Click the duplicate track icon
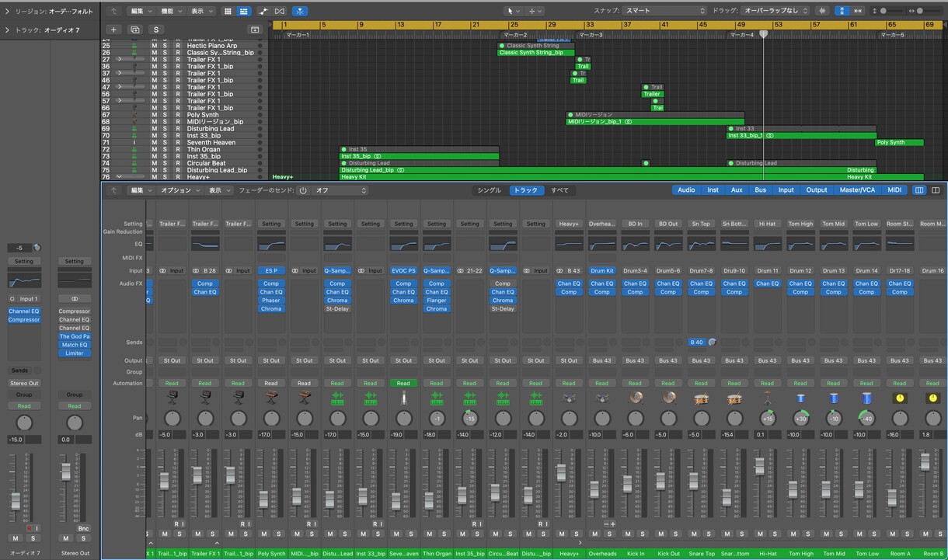Screen dimensions: 948x560 (x=135, y=30)
